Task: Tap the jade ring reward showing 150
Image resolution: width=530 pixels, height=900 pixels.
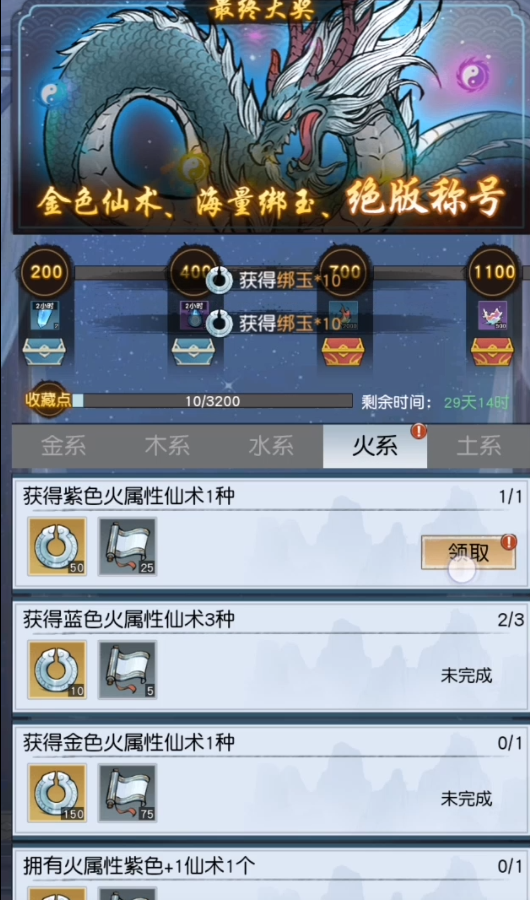Action: point(57,792)
